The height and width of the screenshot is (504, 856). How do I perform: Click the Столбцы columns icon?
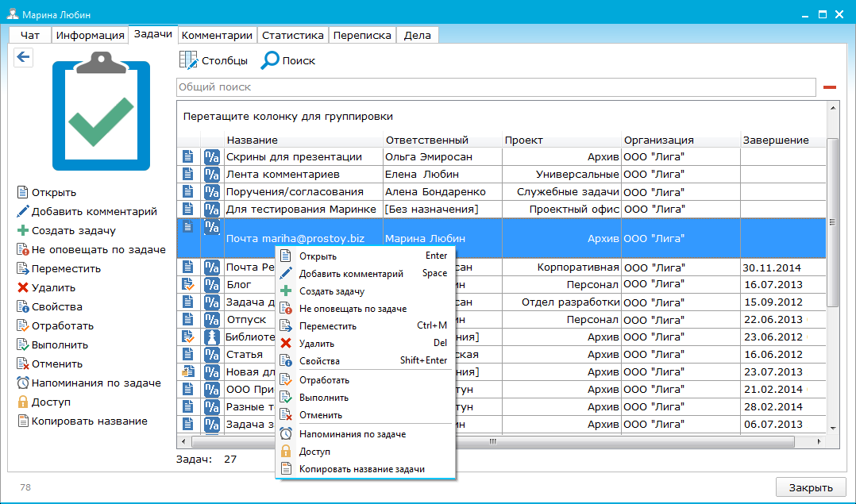pyautogui.click(x=188, y=60)
